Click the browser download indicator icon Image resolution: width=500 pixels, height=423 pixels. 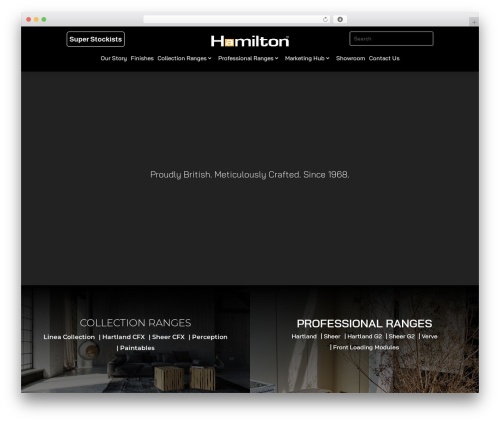[340, 19]
